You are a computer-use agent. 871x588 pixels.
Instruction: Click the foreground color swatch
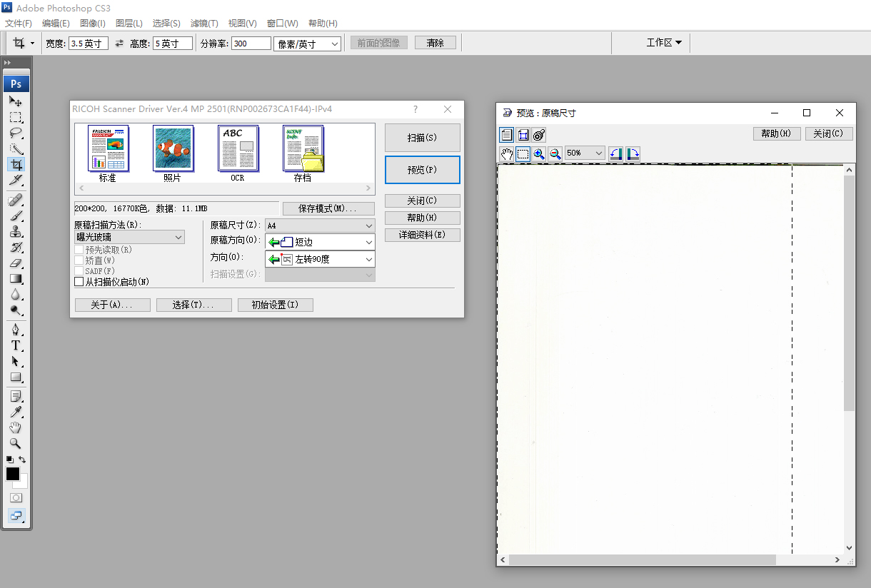click(13, 474)
